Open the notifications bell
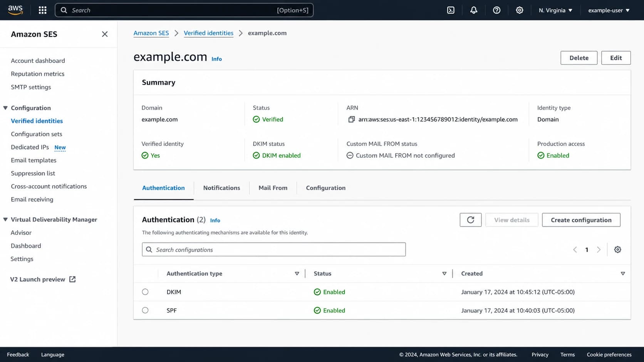Viewport: 644px width, 362px height. click(x=474, y=10)
